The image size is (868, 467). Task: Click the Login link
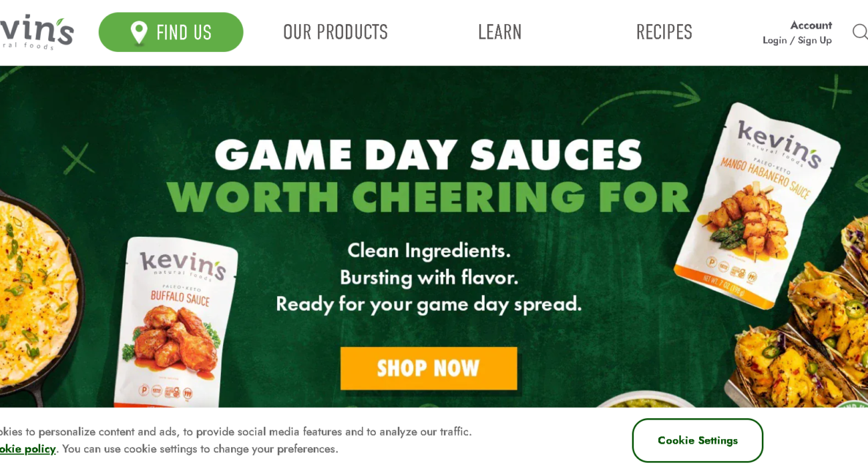tap(775, 40)
